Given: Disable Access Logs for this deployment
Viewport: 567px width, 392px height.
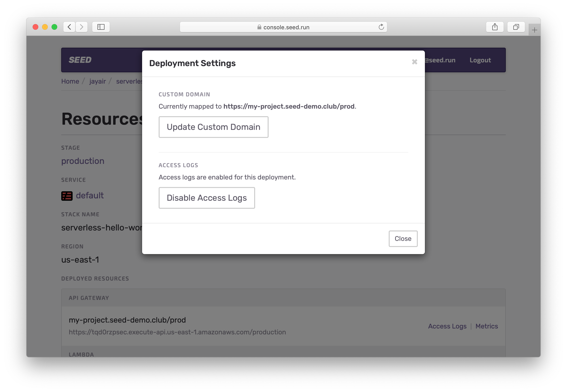Looking at the screenshot, I should (207, 198).
